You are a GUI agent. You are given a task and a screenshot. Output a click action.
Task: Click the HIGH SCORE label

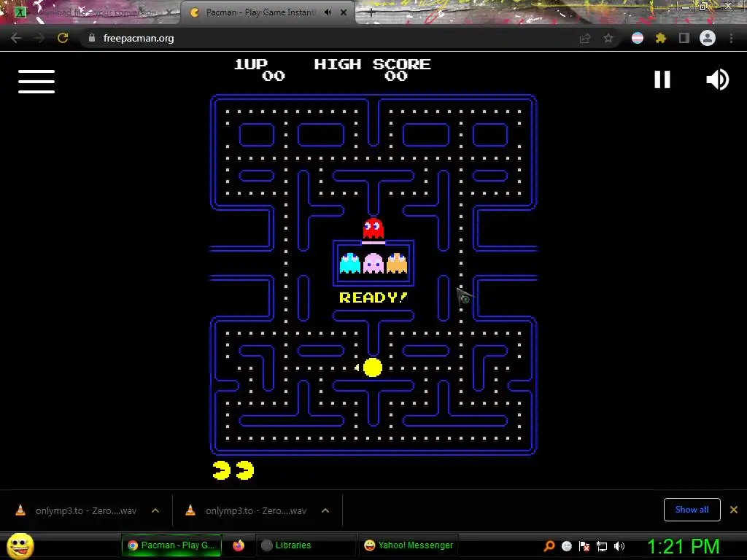[x=373, y=64]
